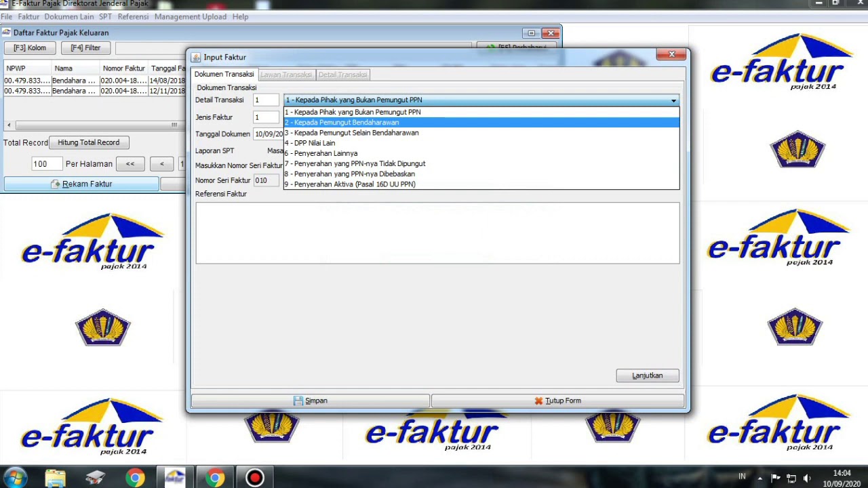The height and width of the screenshot is (488, 868).
Task: Select '2 - Kepada Pemungut Bendaharawan'
Action: click(481, 123)
